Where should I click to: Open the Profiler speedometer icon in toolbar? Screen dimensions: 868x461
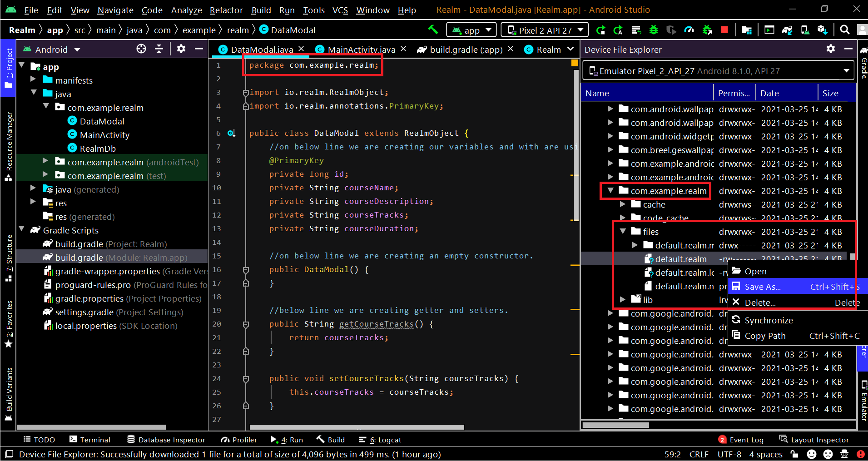[x=689, y=30]
